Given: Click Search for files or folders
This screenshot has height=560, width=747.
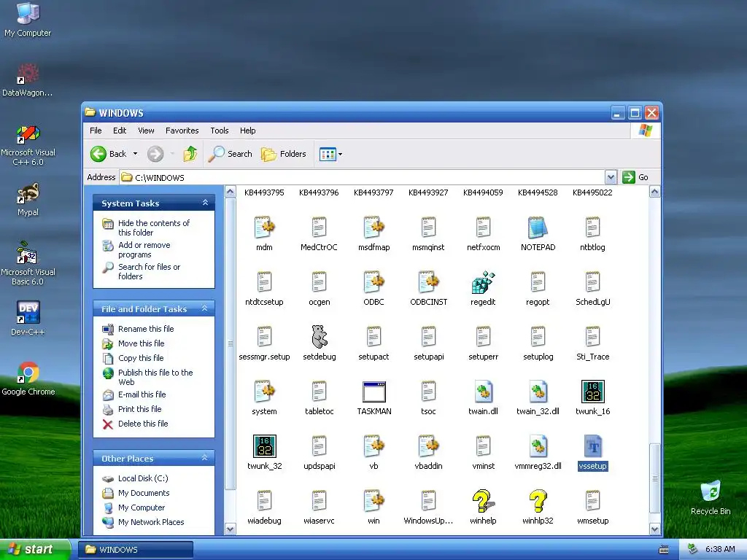Looking at the screenshot, I should [x=149, y=271].
